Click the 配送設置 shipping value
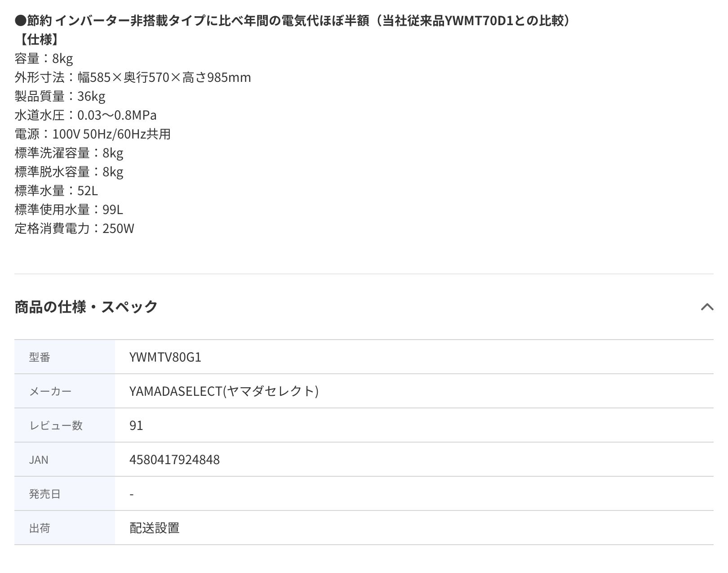728x573 pixels. [x=154, y=528]
